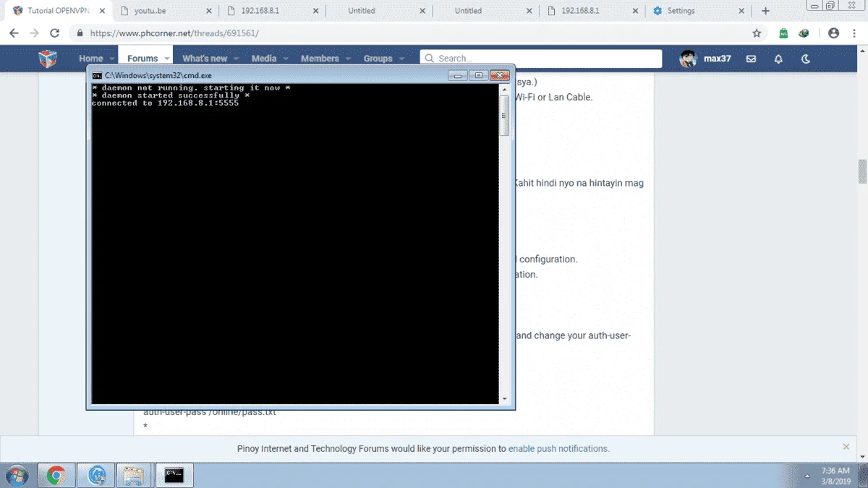Bookmark this page with the star icon
This screenshot has height=488, width=868.
757,33
